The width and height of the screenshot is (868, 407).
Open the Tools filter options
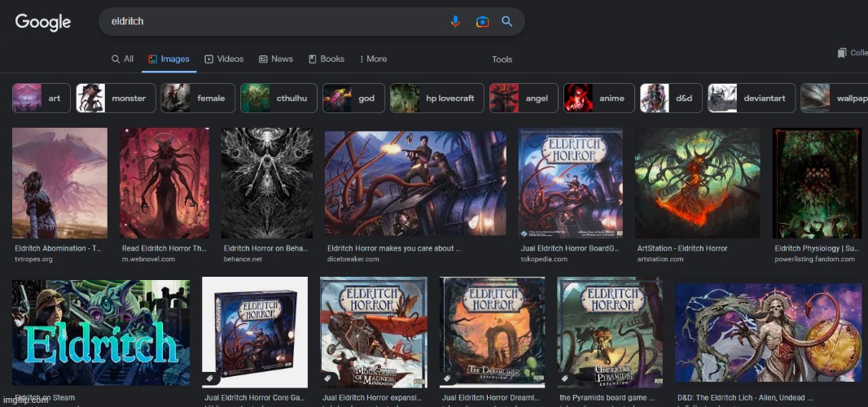pyautogui.click(x=502, y=59)
